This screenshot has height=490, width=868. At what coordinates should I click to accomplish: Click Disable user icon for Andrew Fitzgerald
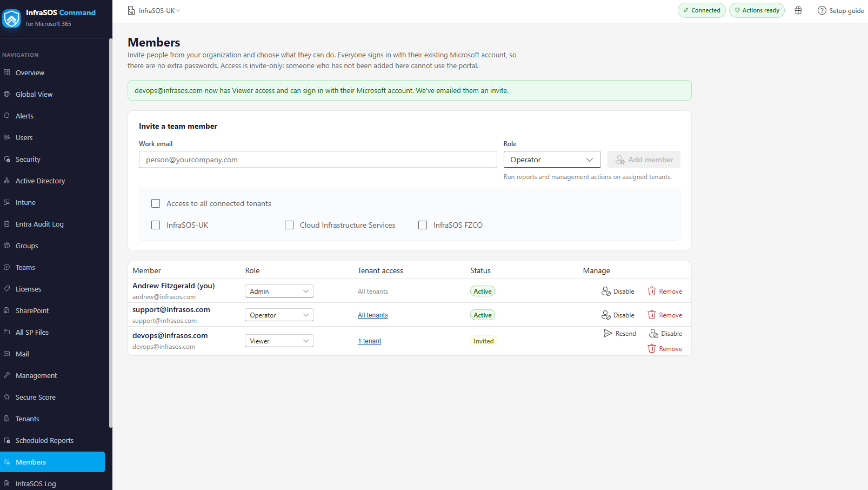click(x=606, y=291)
